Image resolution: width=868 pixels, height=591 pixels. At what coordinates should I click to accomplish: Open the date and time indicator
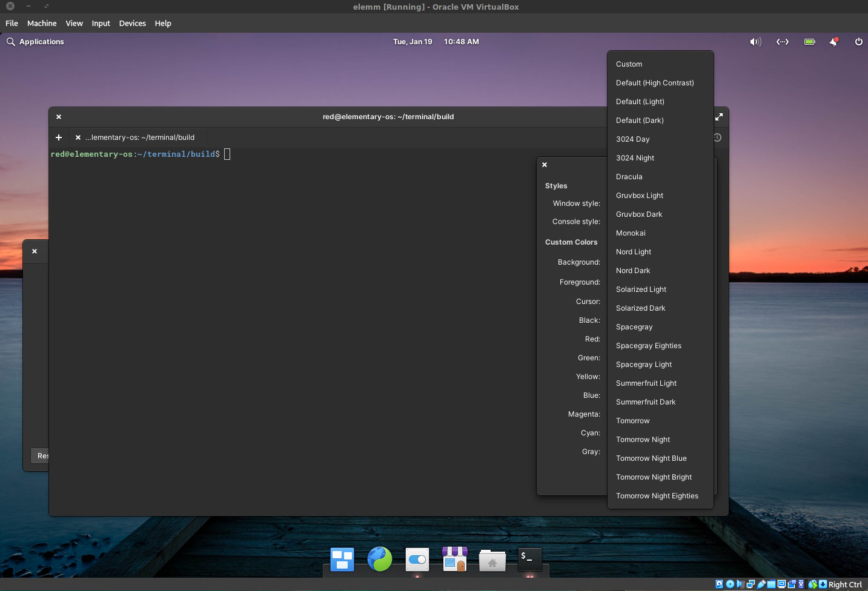click(x=436, y=42)
